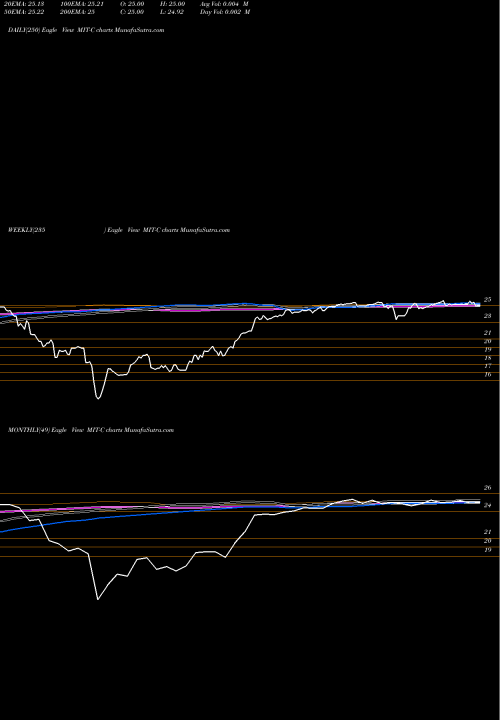500x720 pixels.
Task: Click the weekly chart axis label 25
Action: point(488,299)
